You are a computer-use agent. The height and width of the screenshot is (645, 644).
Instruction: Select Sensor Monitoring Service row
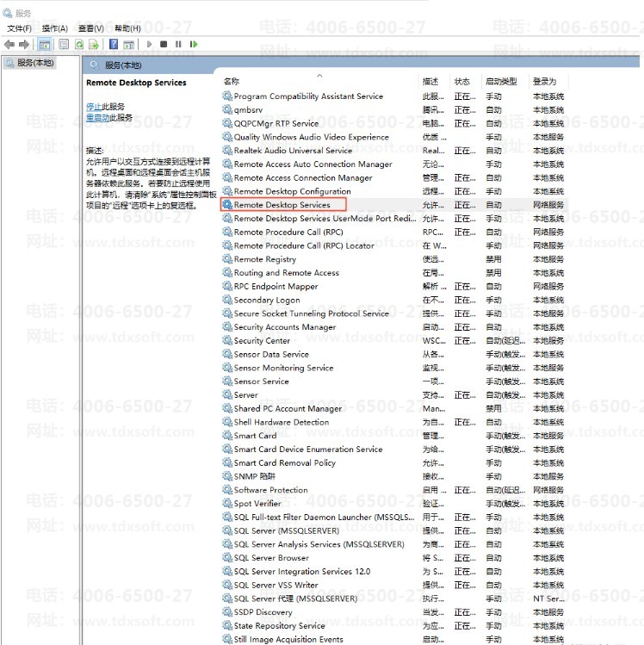tap(395, 368)
